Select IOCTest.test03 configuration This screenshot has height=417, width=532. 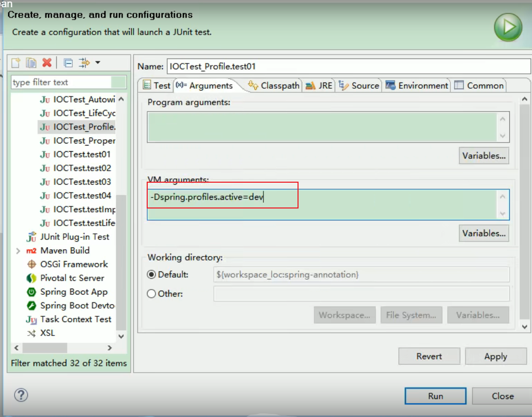click(x=75, y=182)
